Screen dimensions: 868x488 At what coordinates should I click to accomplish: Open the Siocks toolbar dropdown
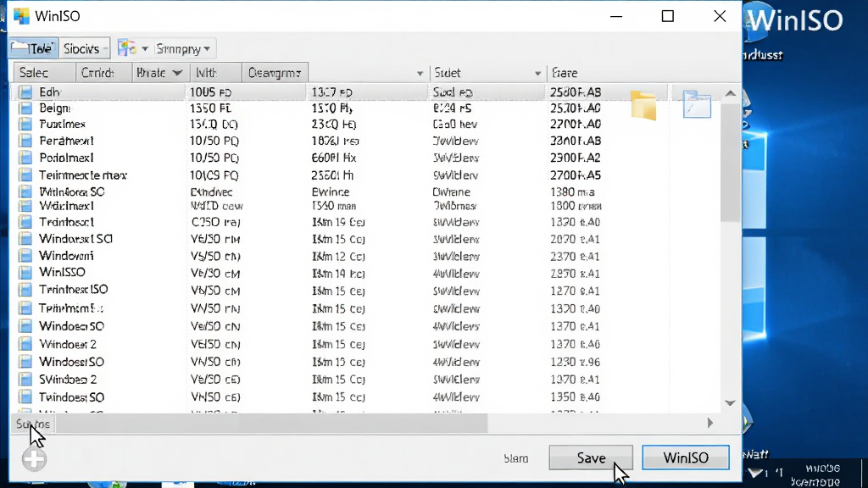point(85,48)
